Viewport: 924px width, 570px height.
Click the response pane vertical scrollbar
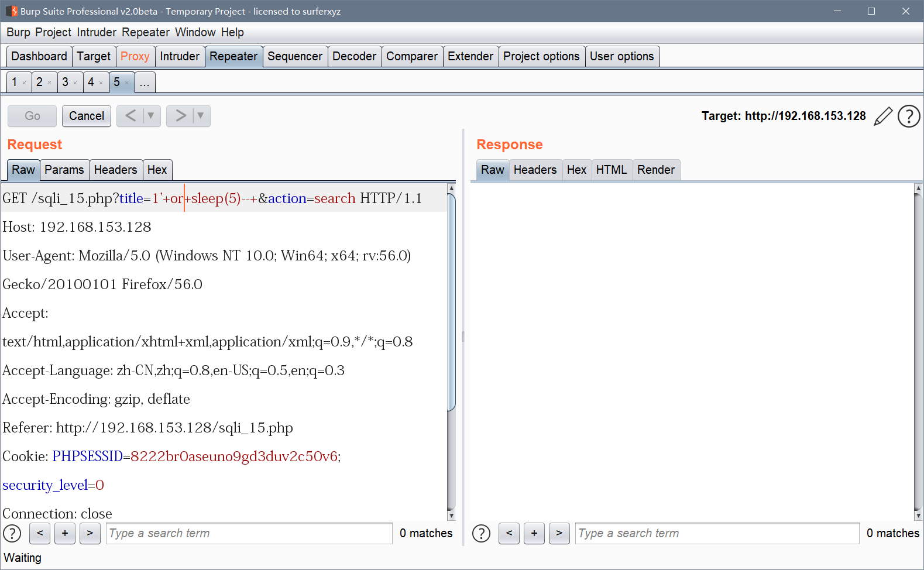click(x=918, y=351)
